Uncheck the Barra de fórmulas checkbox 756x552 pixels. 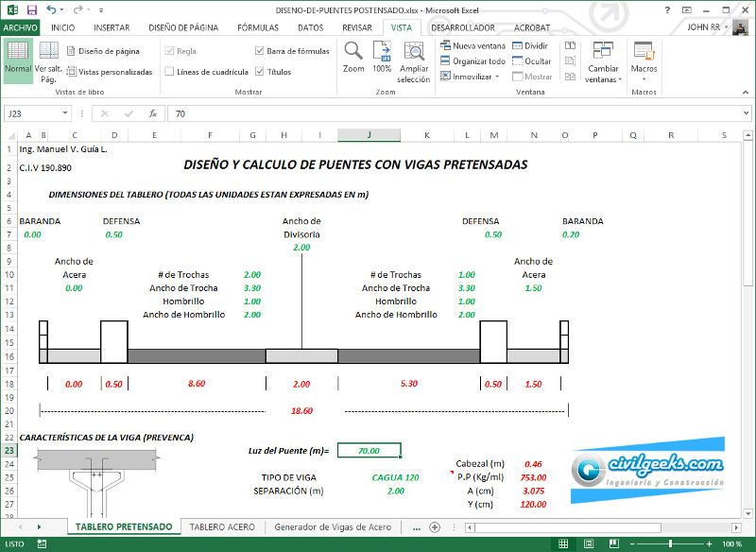click(x=260, y=51)
